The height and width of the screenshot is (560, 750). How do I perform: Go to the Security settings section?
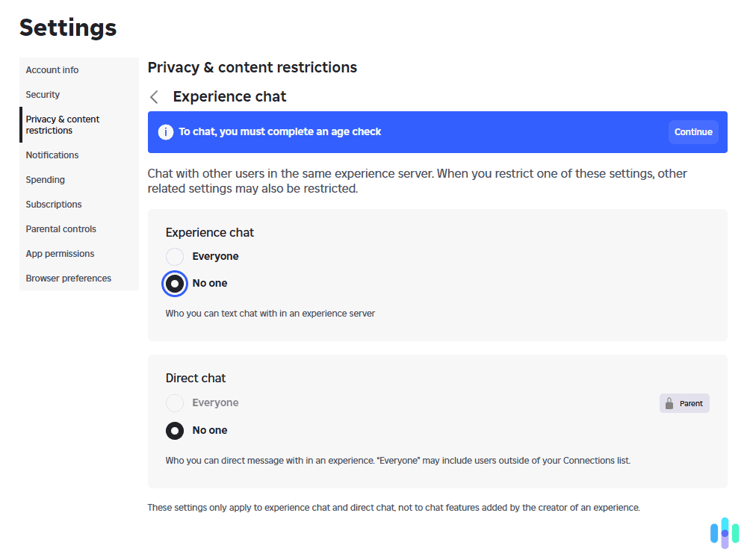43,95
